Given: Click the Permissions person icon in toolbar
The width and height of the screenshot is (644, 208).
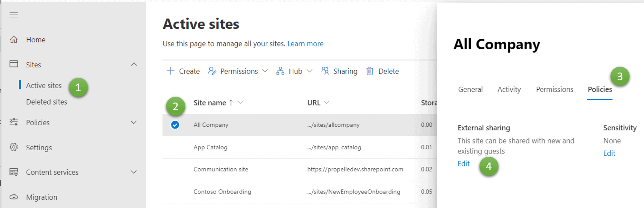Looking at the screenshot, I should click(212, 71).
